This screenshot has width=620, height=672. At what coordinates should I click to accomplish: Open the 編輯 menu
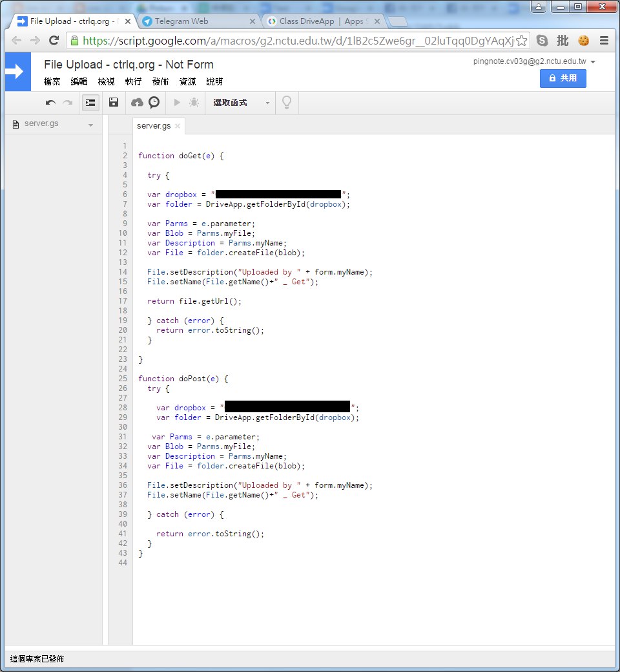click(79, 81)
